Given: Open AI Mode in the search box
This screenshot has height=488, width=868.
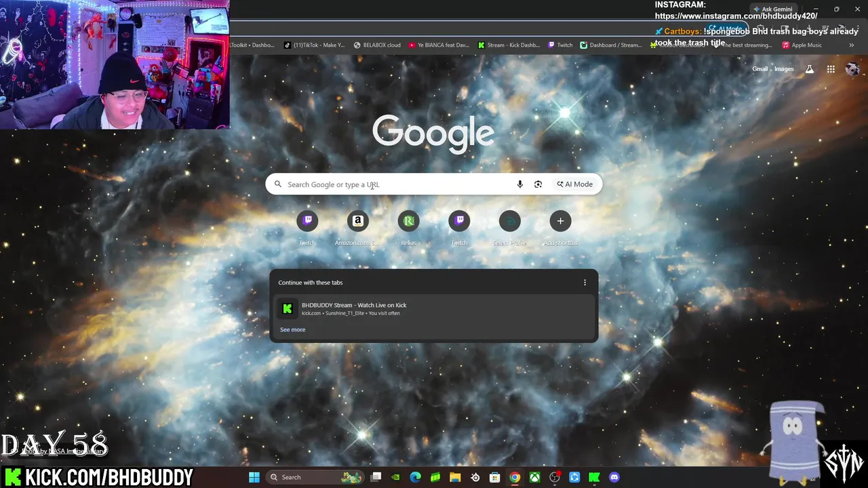Looking at the screenshot, I should click(575, 184).
